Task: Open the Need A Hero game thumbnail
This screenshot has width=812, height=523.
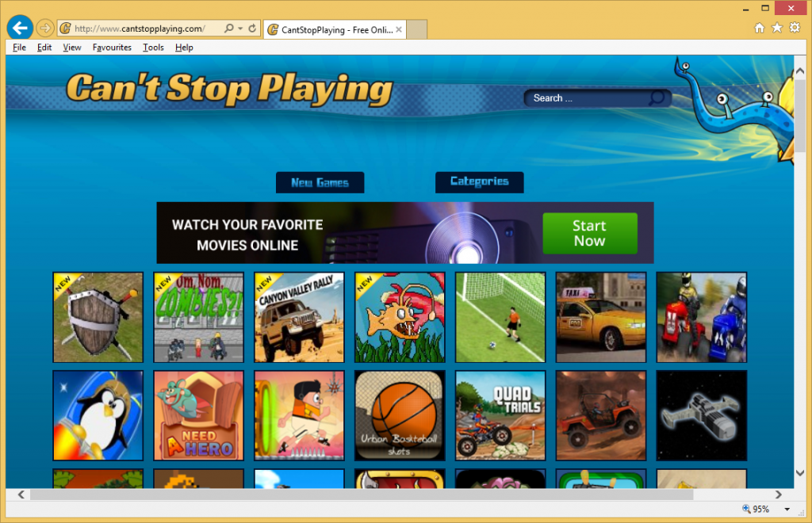Action: tap(198, 415)
